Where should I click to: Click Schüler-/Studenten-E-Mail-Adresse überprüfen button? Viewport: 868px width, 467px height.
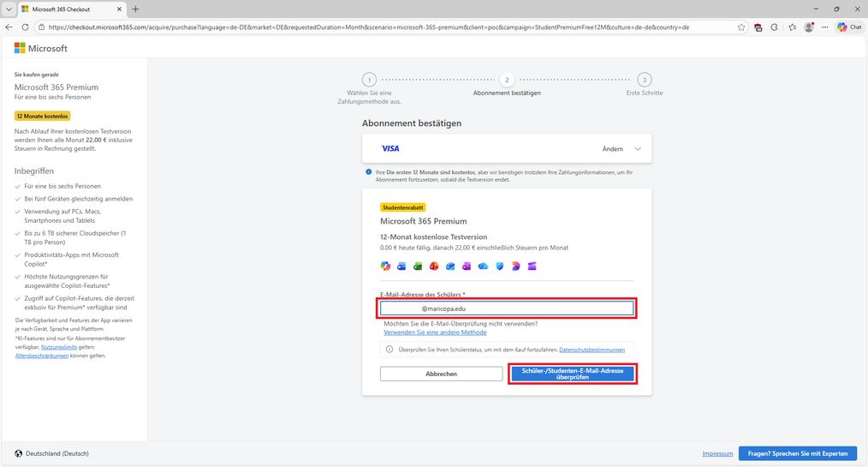(573, 374)
